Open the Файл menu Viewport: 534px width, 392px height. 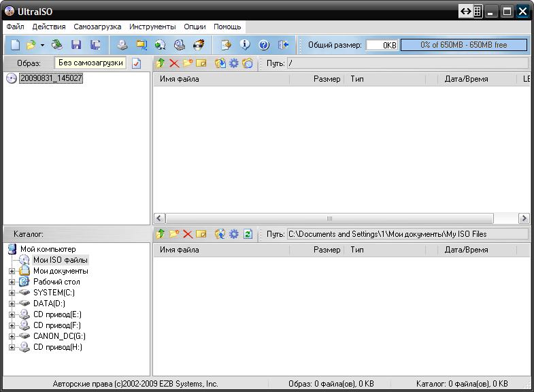click(16, 27)
